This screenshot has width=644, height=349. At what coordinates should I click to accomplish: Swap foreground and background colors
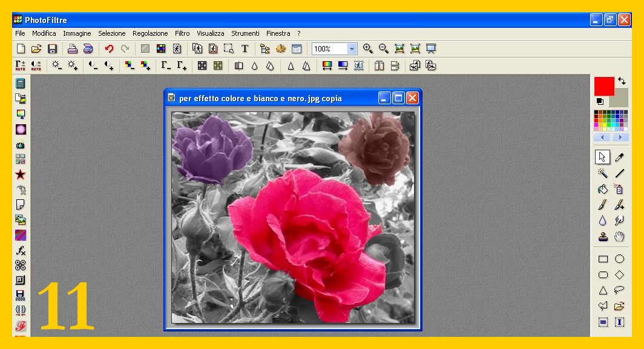coord(622,81)
